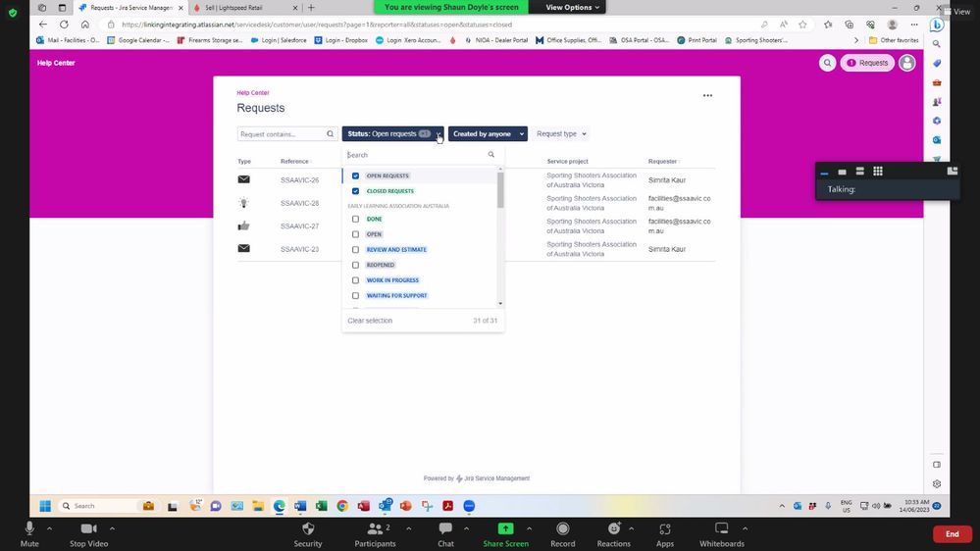This screenshot has width=980, height=551.
Task: Start recording with Record button
Action: click(x=562, y=534)
